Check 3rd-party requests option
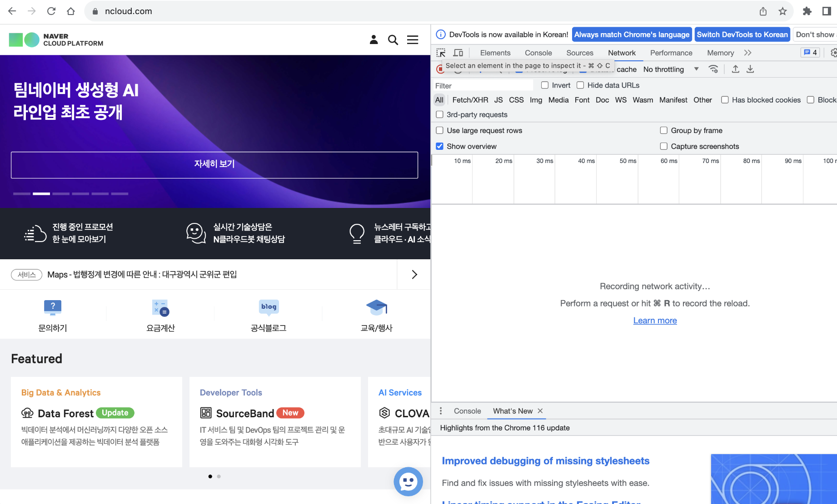The image size is (837, 504). 439,114
